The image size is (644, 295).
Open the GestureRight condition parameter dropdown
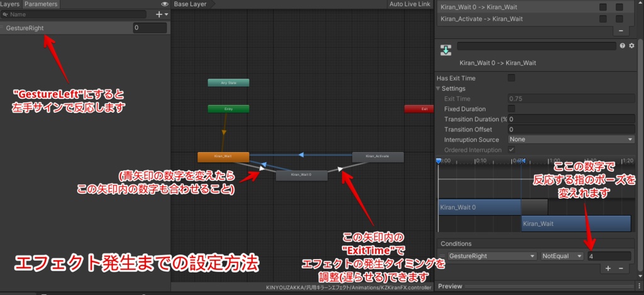point(492,256)
